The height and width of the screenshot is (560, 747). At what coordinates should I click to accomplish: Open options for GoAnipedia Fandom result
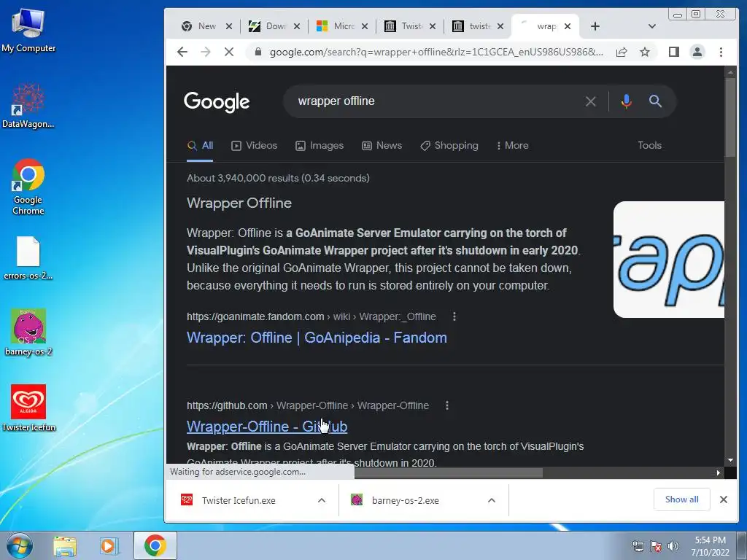coord(454,316)
